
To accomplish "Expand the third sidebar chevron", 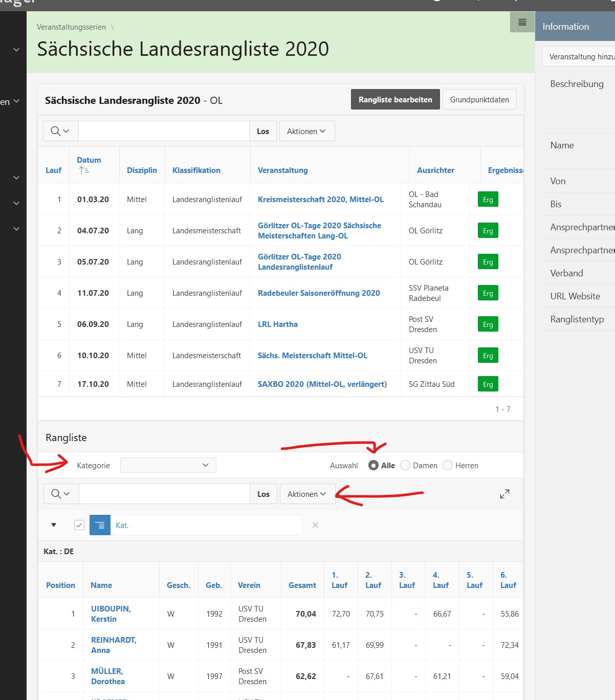I will pyautogui.click(x=16, y=178).
